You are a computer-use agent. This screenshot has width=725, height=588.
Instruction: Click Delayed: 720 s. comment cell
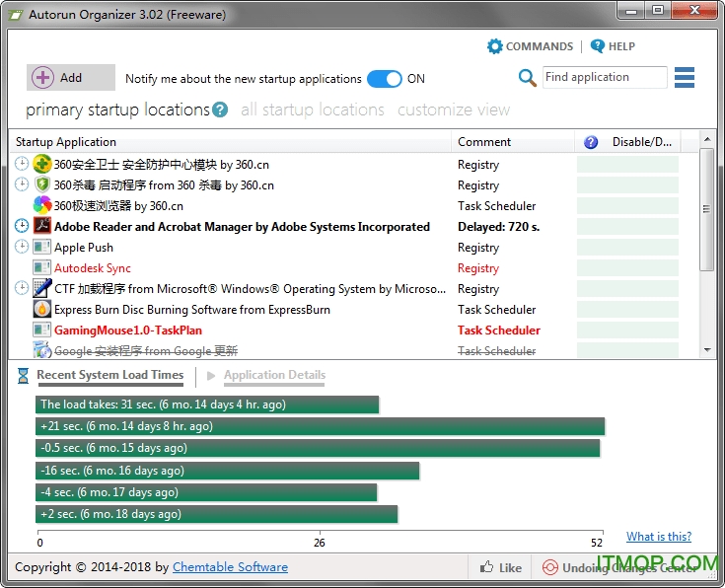point(498,227)
